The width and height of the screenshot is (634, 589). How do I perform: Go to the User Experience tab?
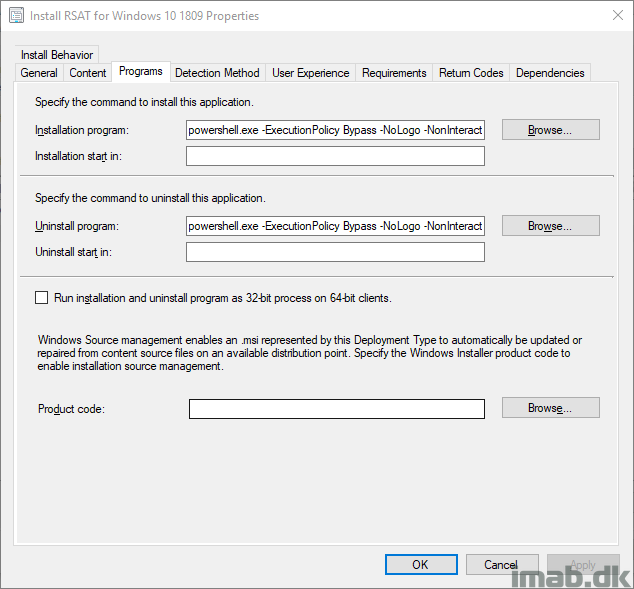click(311, 73)
